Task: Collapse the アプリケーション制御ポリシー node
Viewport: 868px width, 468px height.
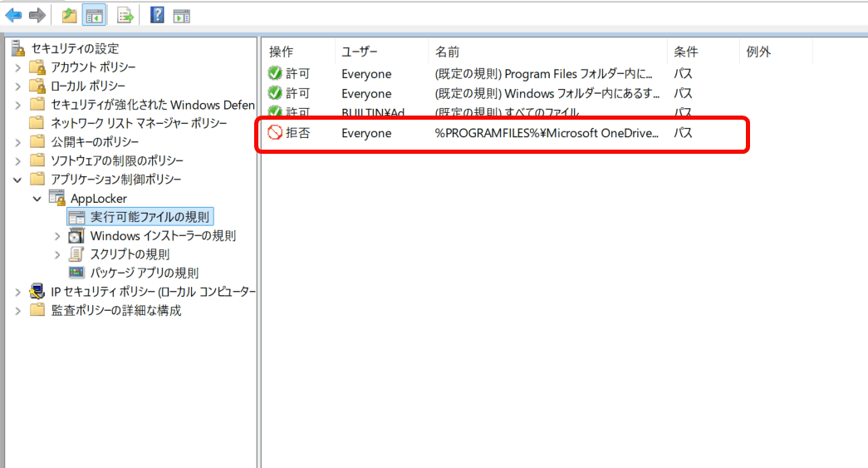Action: (18, 179)
